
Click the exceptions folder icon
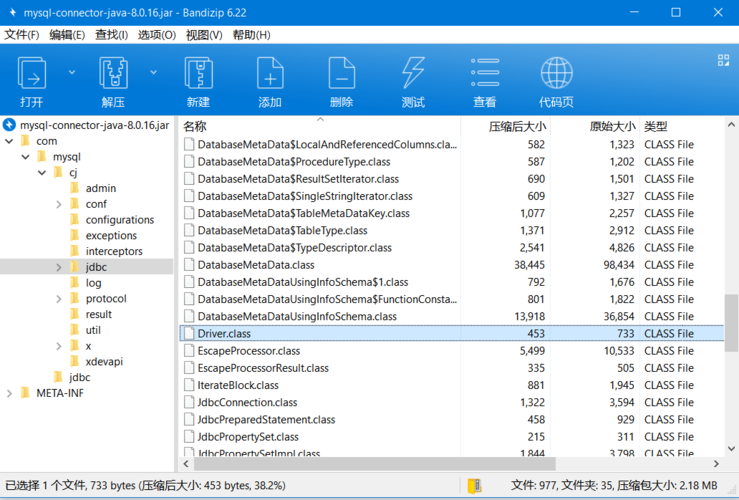[x=74, y=235]
